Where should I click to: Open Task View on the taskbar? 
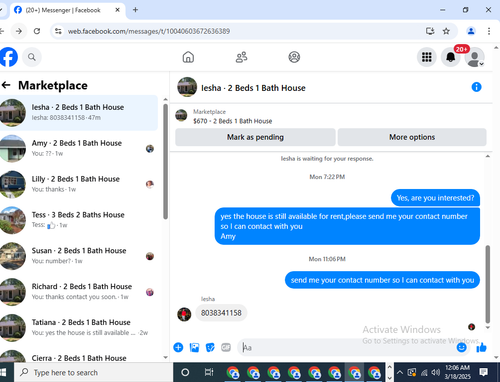click(x=209, y=372)
